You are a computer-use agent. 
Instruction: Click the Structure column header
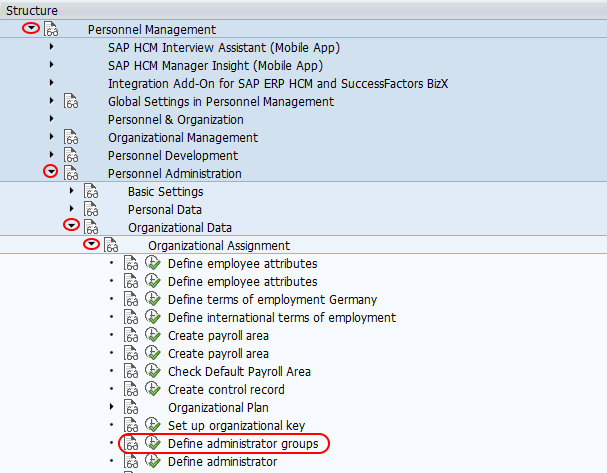304,10
